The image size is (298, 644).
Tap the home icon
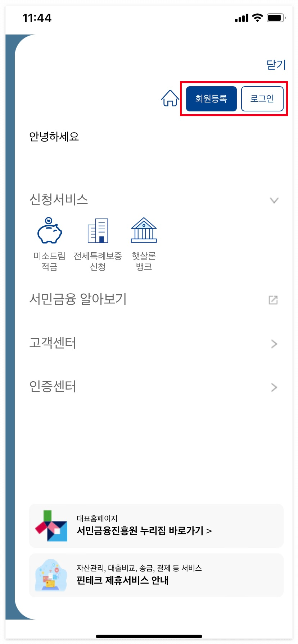pos(170,98)
